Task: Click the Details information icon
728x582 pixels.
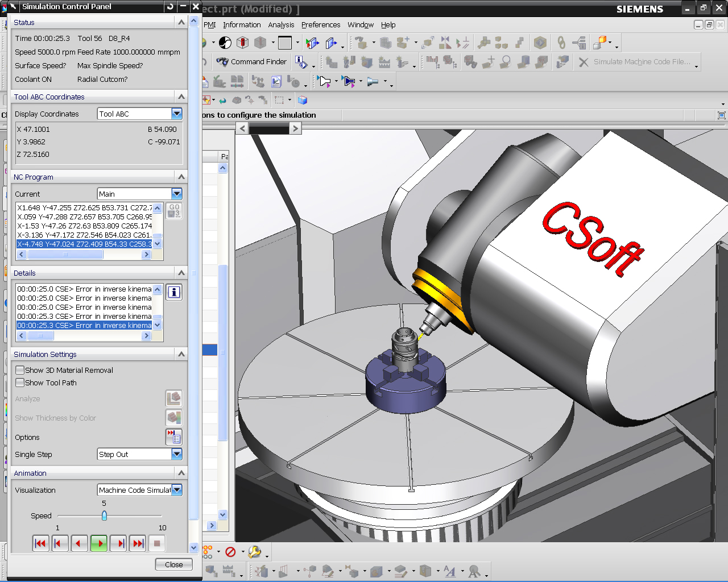Action: click(x=174, y=292)
